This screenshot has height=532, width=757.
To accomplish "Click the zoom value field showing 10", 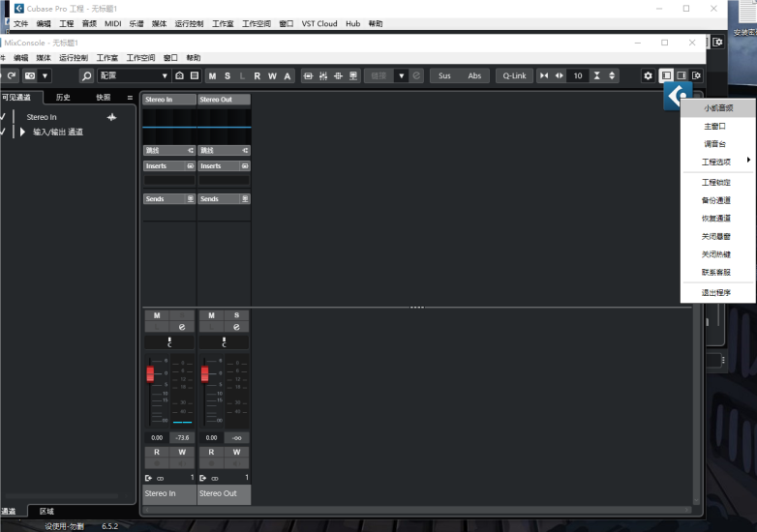I will [x=578, y=75].
